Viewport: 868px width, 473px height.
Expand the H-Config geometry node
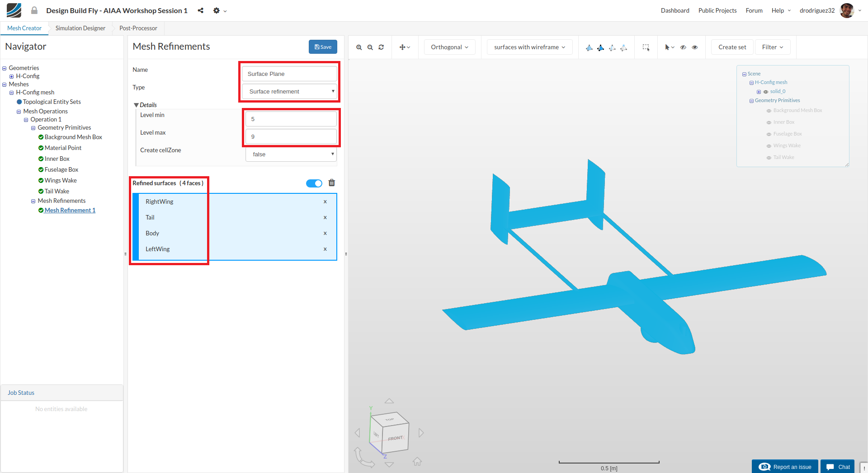pos(12,76)
